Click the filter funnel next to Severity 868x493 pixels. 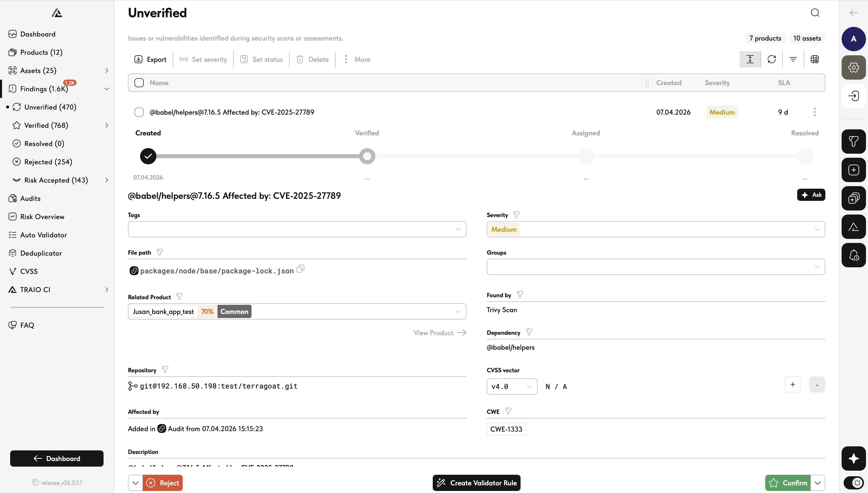pos(516,215)
